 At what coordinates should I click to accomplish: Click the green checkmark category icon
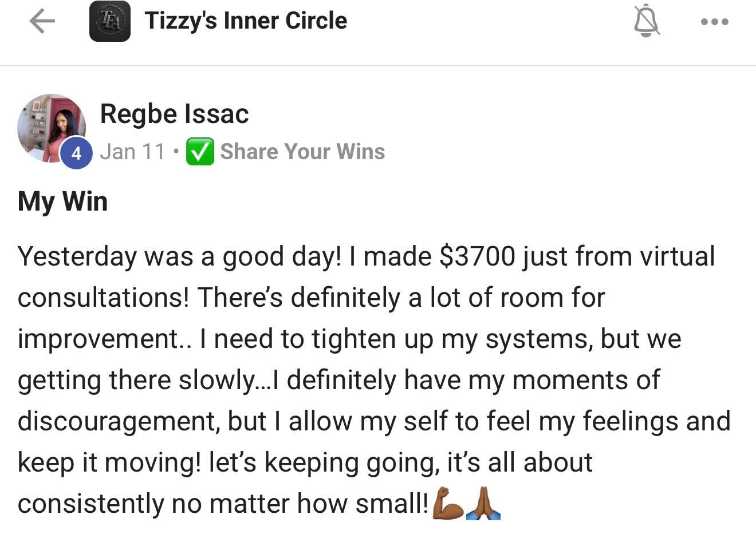pos(200,152)
